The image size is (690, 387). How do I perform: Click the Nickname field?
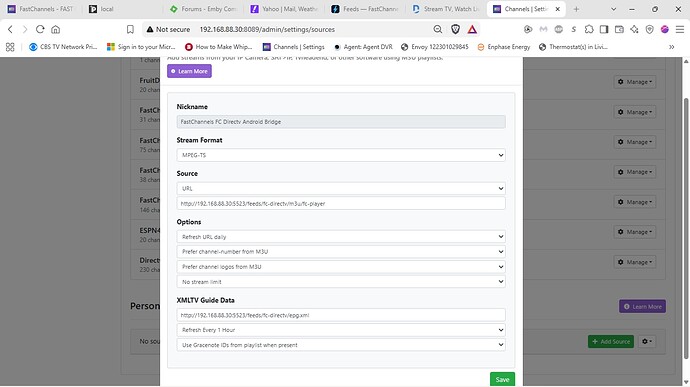click(341, 122)
